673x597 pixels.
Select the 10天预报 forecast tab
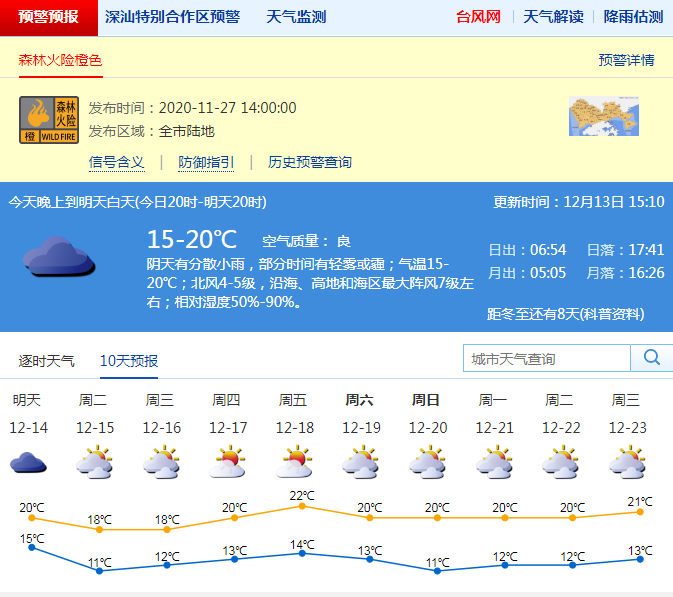point(129,361)
